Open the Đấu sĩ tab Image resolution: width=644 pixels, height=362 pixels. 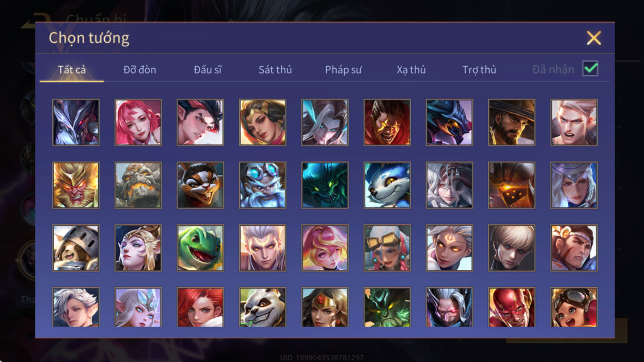[208, 70]
